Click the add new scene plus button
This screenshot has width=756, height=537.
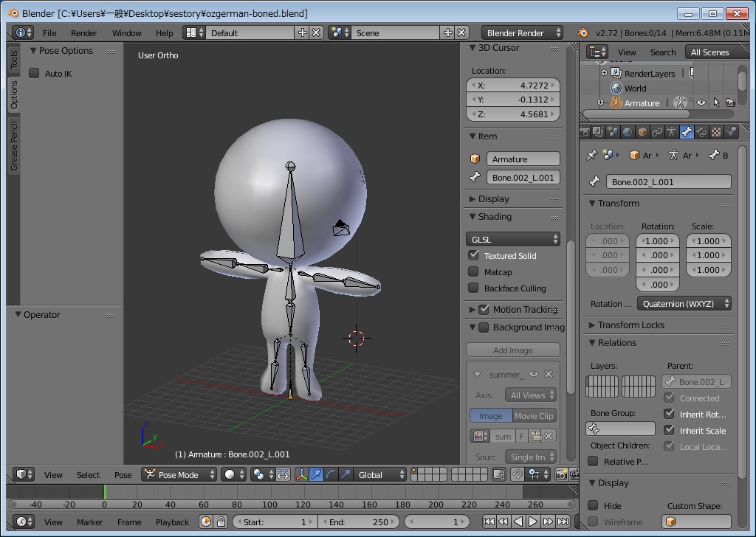[x=448, y=32]
